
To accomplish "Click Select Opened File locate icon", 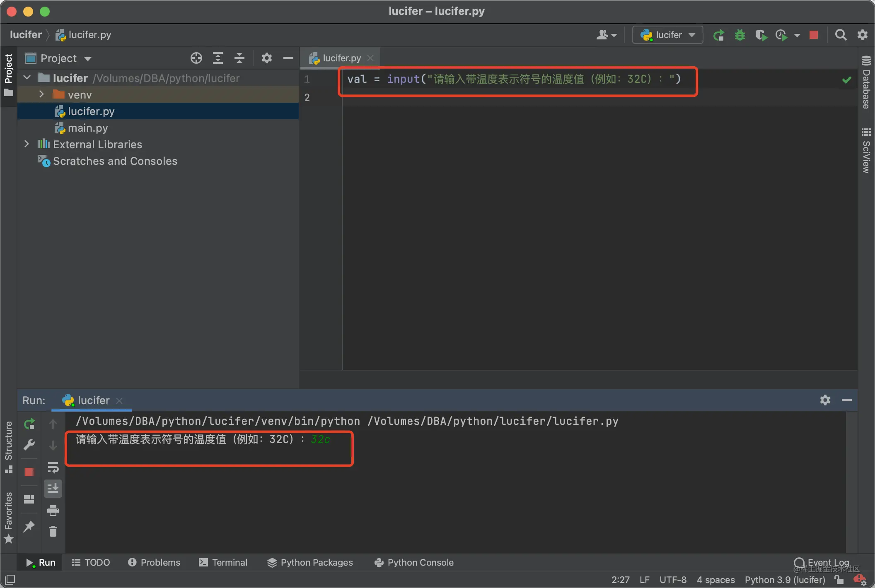I will [196, 58].
